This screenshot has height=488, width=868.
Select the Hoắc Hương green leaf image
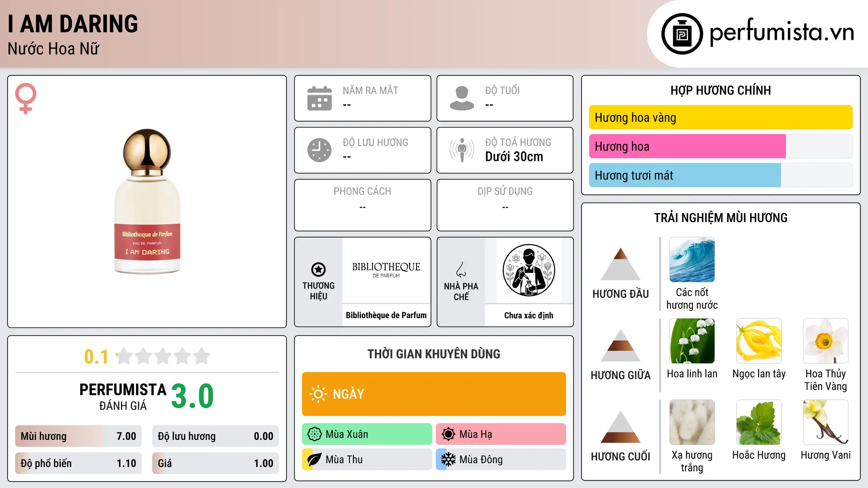759,422
